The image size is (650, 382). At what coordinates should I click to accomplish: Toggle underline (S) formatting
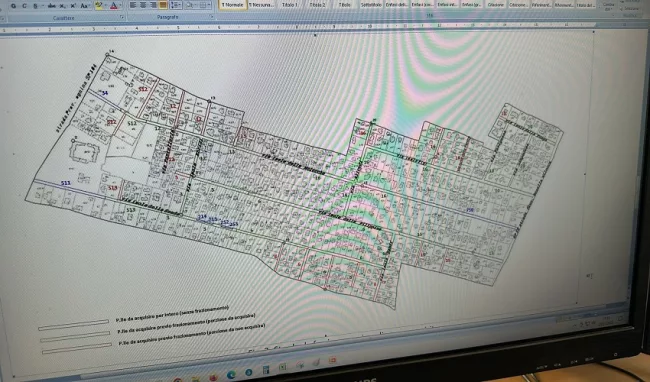coord(36,6)
